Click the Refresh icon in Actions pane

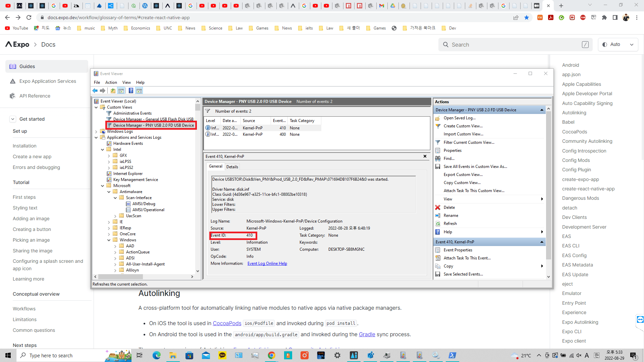point(438,224)
